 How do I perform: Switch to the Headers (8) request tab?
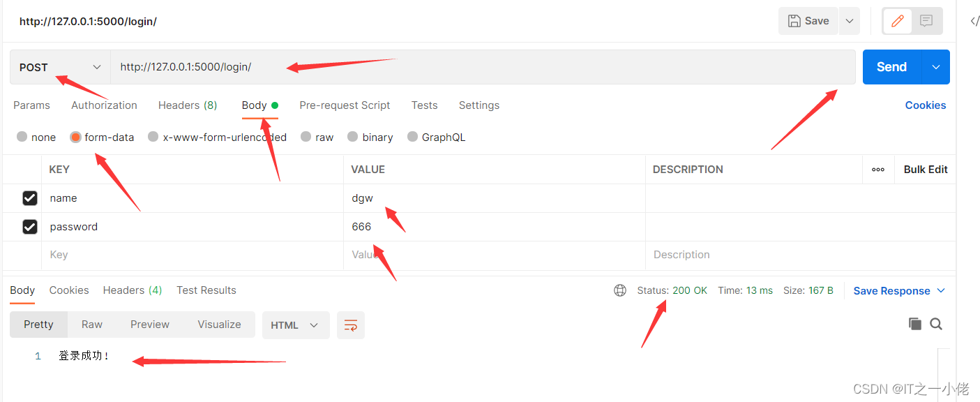pyautogui.click(x=188, y=105)
